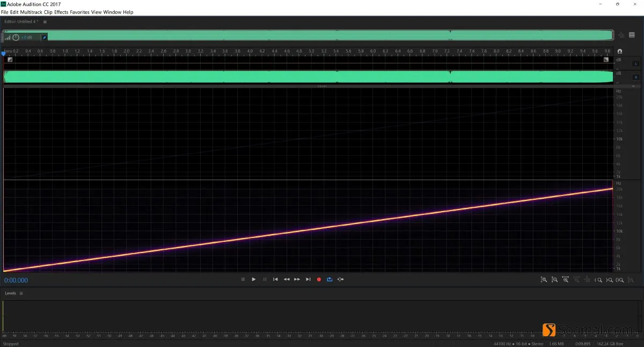Open the Editor panel hamburger menu
Screen dimensions: 644x347
pos(45,22)
